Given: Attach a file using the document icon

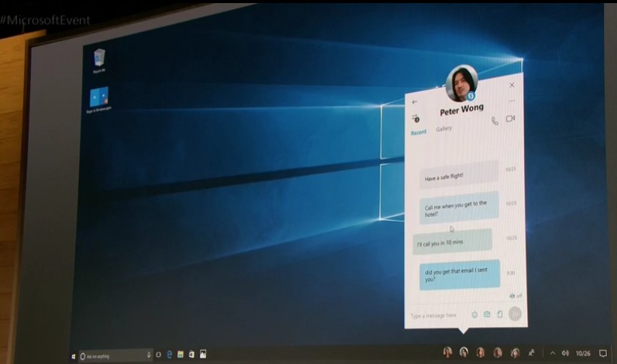Looking at the screenshot, I should click(x=500, y=314).
